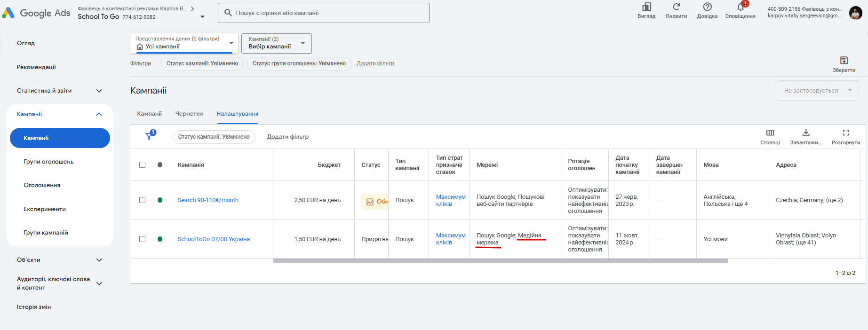Click Статус групи оголошень: Увімкнено chip
Image resolution: width=868 pixels, height=330 pixels.
[x=299, y=63]
